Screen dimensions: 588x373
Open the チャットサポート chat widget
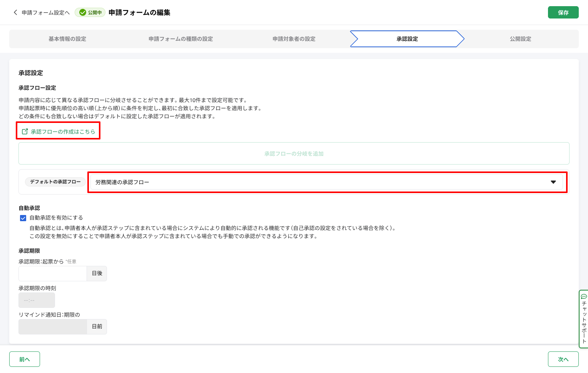click(583, 319)
